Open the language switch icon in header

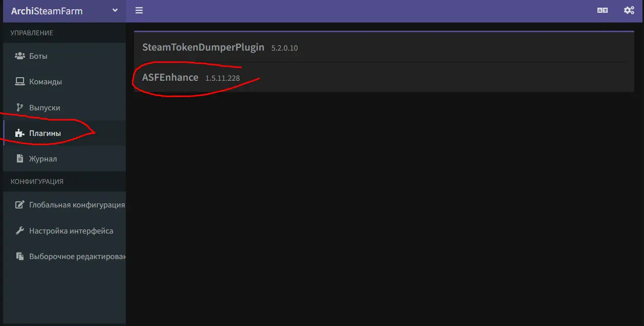pyautogui.click(x=603, y=10)
